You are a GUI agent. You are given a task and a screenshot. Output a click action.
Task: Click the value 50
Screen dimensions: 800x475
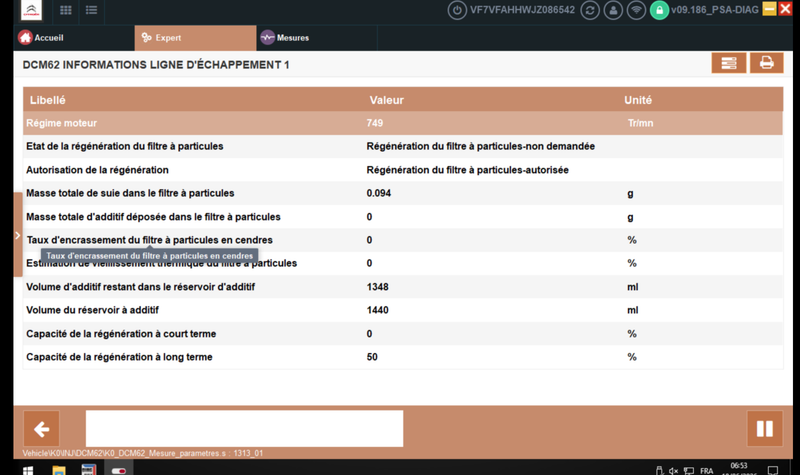click(x=372, y=357)
